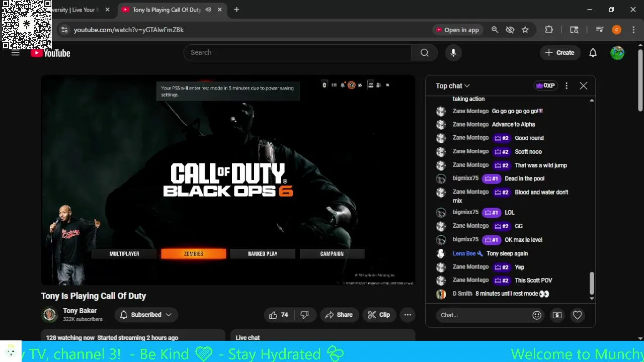View site information icon beside the URL

[x=64, y=30]
